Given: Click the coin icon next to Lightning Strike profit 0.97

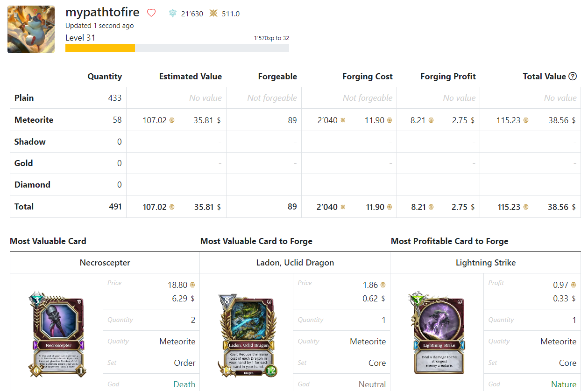Looking at the screenshot, I should [x=574, y=285].
